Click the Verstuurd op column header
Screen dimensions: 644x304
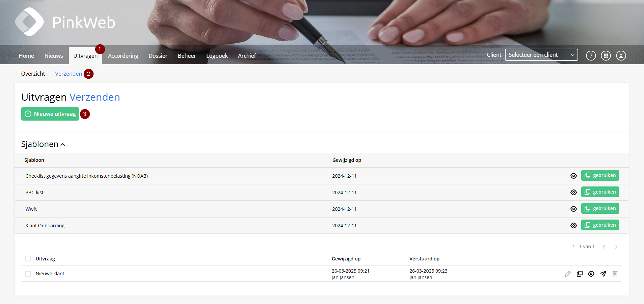coord(424,259)
